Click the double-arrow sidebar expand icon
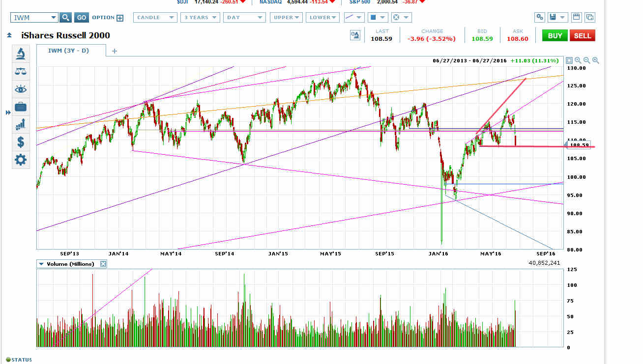The height and width of the screenshot is (364, 643). tap(8, 112)
